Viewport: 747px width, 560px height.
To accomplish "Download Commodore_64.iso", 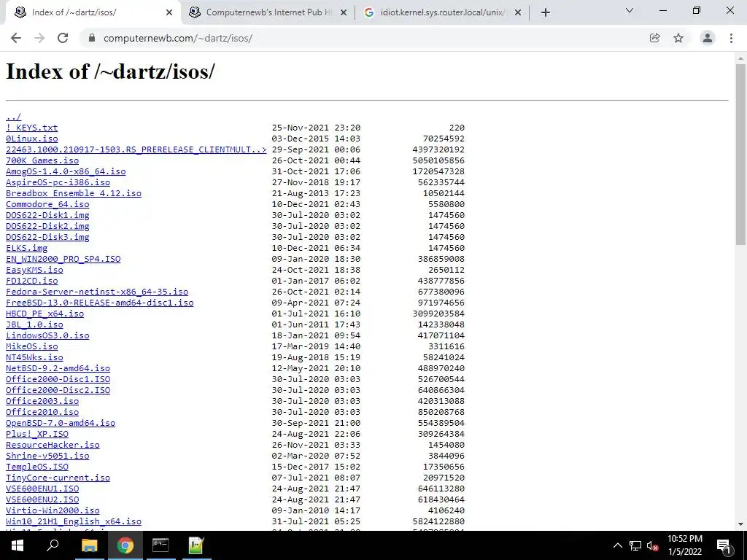I will (47, 204).
